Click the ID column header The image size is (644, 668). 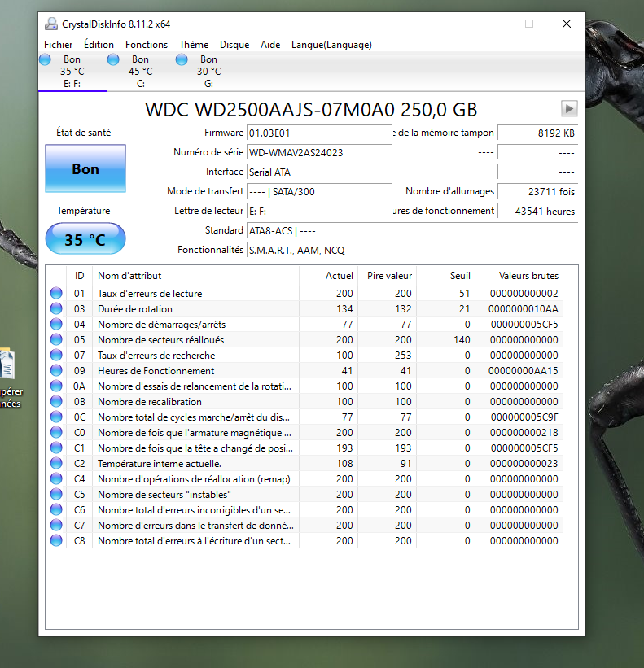pos(79,276)
